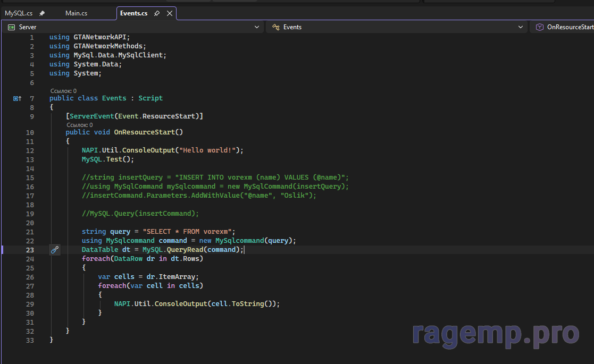Open references link above OnResourceStart method

[x=80, y=125]
